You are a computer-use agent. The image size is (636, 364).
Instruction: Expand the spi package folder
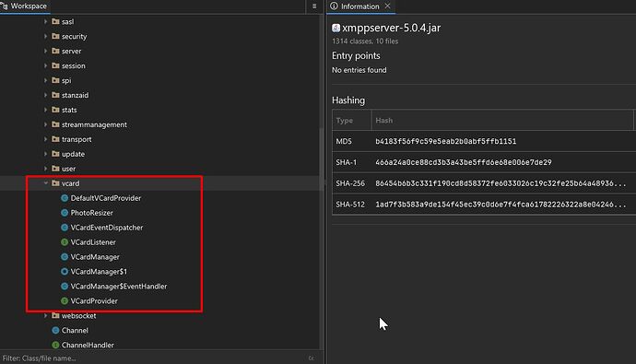point(45,80)
